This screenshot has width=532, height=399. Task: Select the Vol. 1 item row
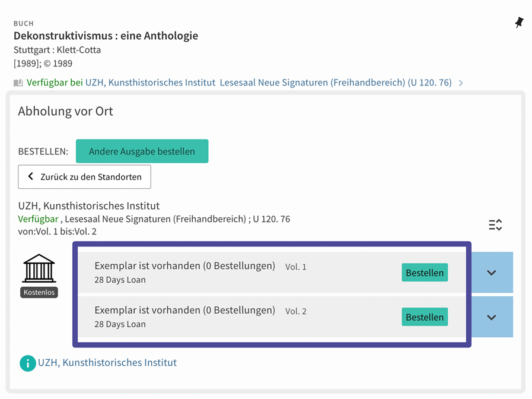[x=237, y=273]
